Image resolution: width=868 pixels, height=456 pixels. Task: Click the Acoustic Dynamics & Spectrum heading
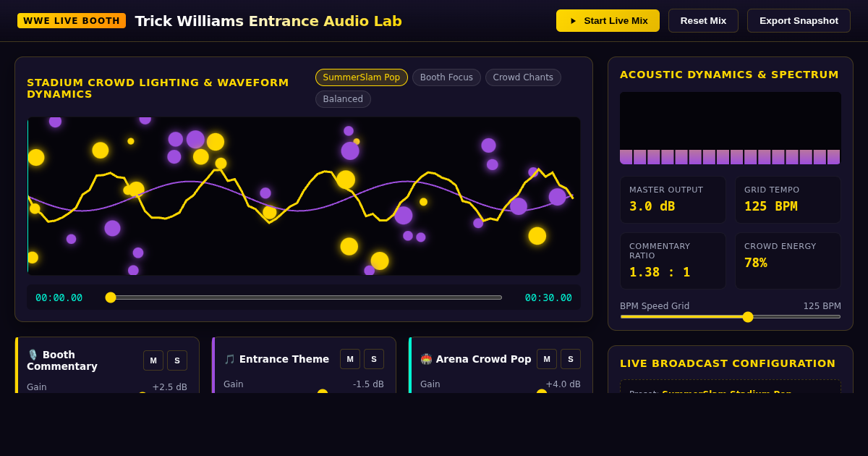click(x=729, y=75)
